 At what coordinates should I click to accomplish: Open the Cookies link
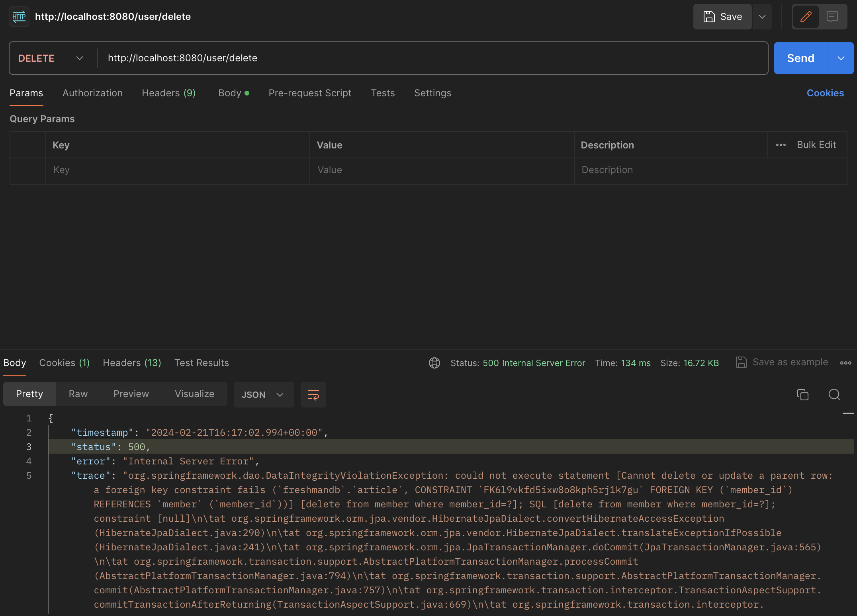point(825,93)
